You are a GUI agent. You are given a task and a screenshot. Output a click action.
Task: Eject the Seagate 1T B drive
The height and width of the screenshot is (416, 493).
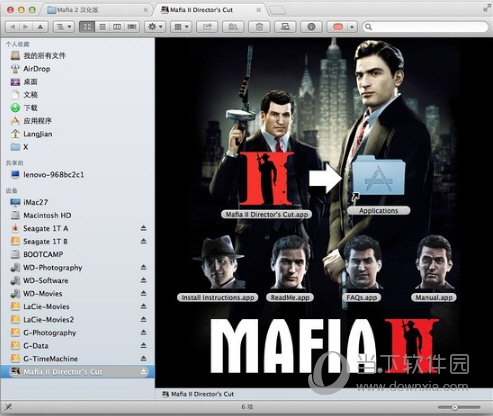coord(143,241)
